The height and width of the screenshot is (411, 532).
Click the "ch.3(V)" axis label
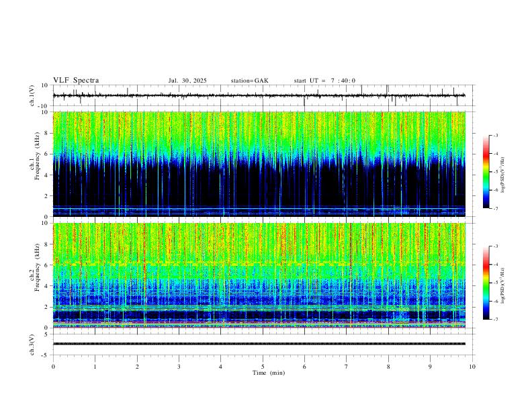click(x=32, y=345)
